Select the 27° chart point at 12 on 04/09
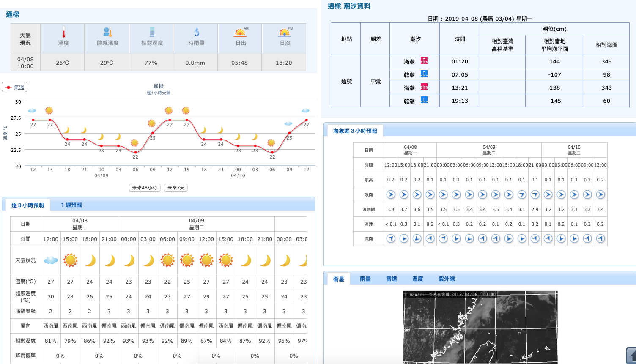Screen dimensions: 636x364 [170, 120]
